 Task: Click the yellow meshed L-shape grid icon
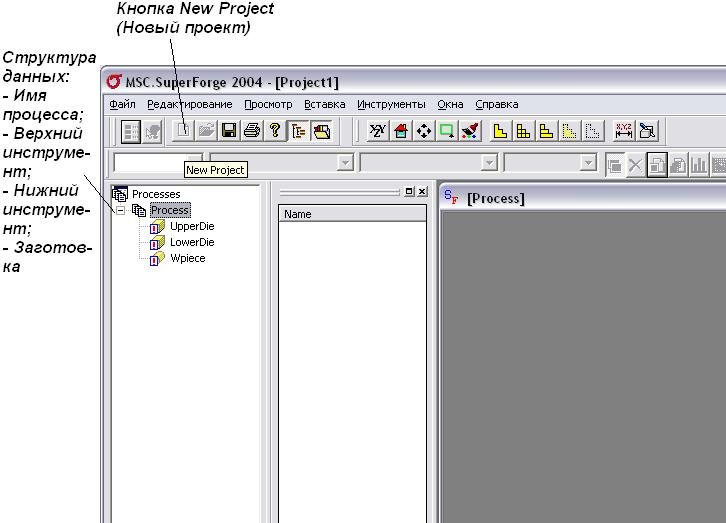523,131
